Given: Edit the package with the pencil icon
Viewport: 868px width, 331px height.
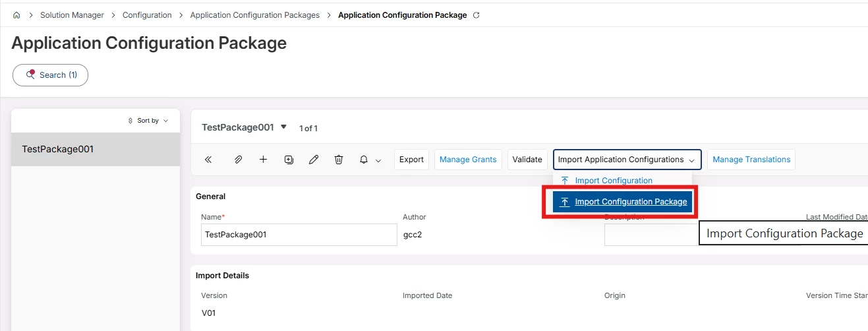Looking at the screenshot, I should [x=314, y=160].
